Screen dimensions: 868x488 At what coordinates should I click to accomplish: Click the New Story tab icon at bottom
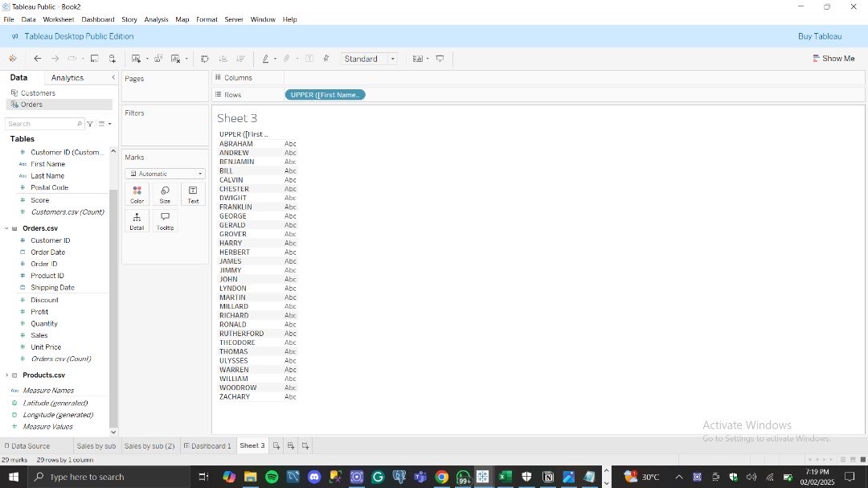(x=305, y=445)
